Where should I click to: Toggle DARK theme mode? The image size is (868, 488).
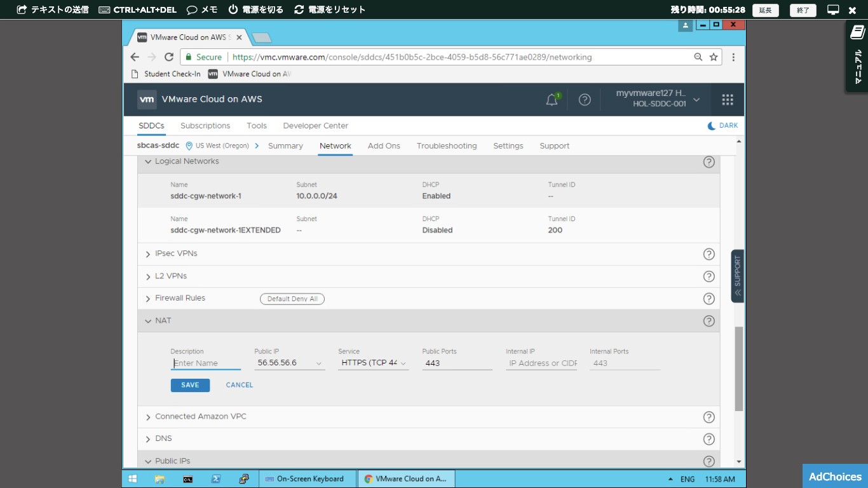coord(723,126)
